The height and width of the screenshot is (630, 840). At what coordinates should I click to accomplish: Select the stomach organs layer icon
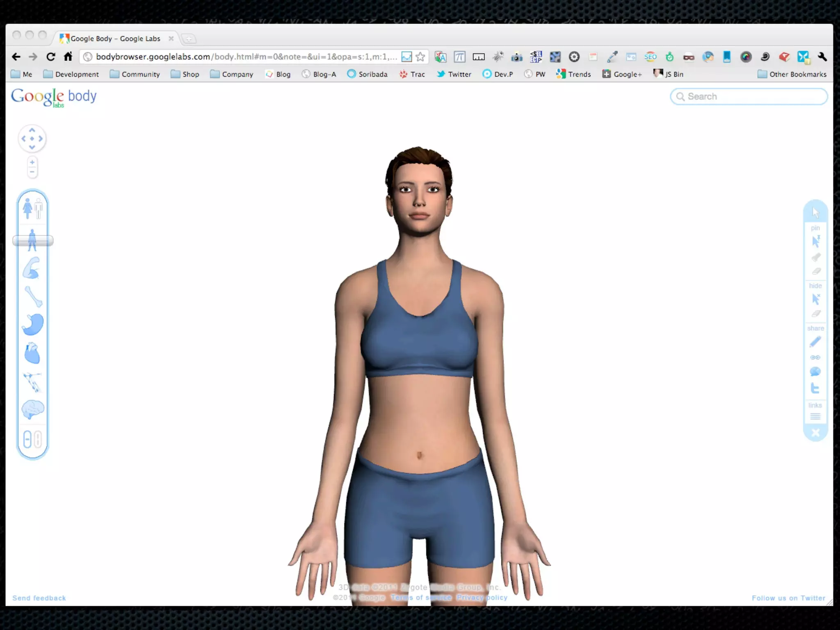(x=33, y=324)
